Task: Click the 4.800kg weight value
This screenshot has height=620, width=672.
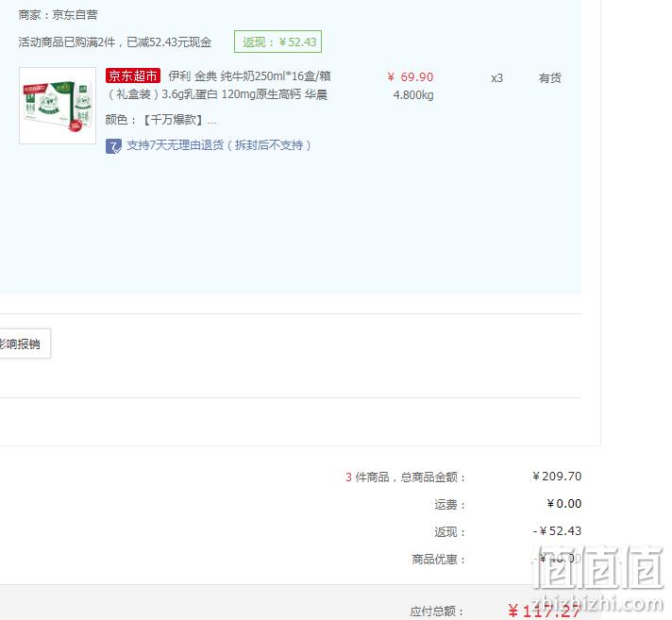Action: tap(413, 95)
